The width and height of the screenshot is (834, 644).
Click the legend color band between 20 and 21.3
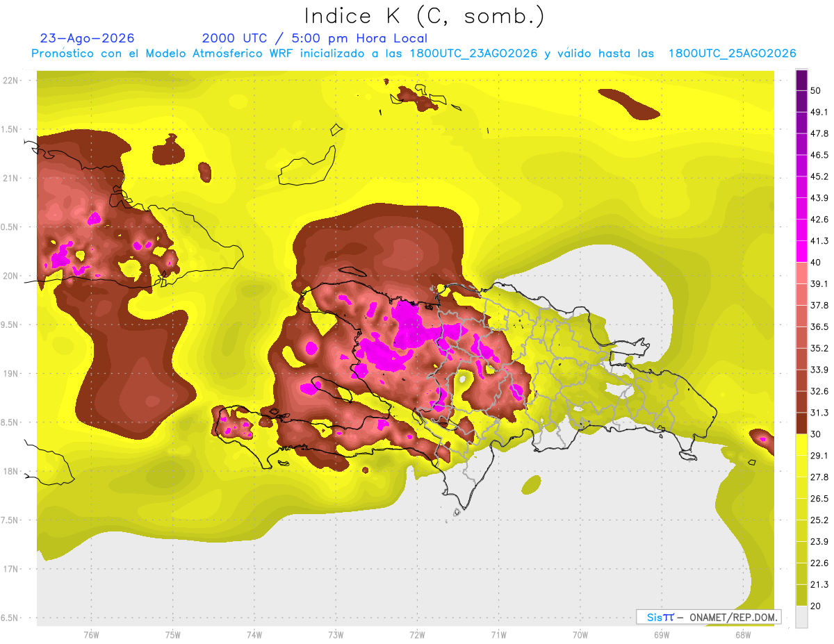[x=802, y=595]
